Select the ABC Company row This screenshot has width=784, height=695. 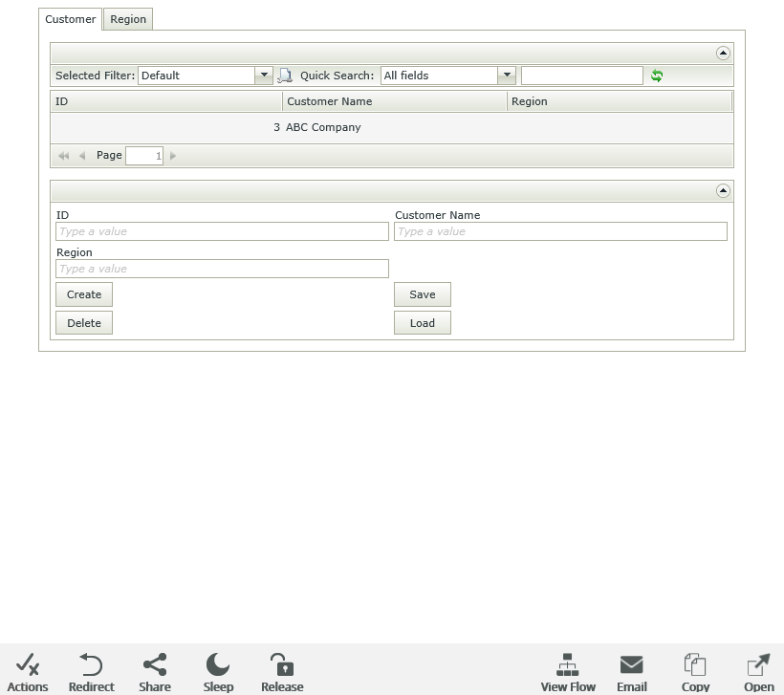coord(323,127)
